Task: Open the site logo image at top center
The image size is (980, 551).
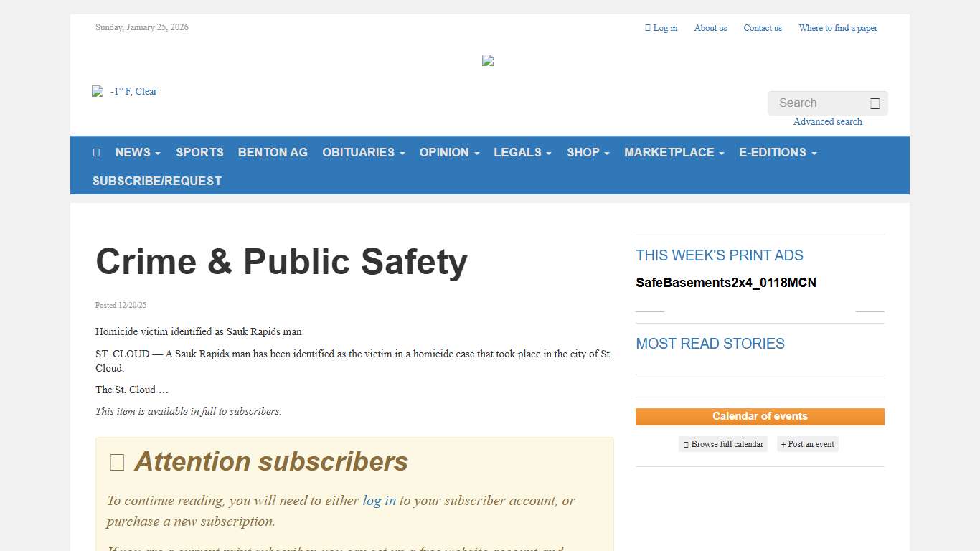Action: pos(487,60)
